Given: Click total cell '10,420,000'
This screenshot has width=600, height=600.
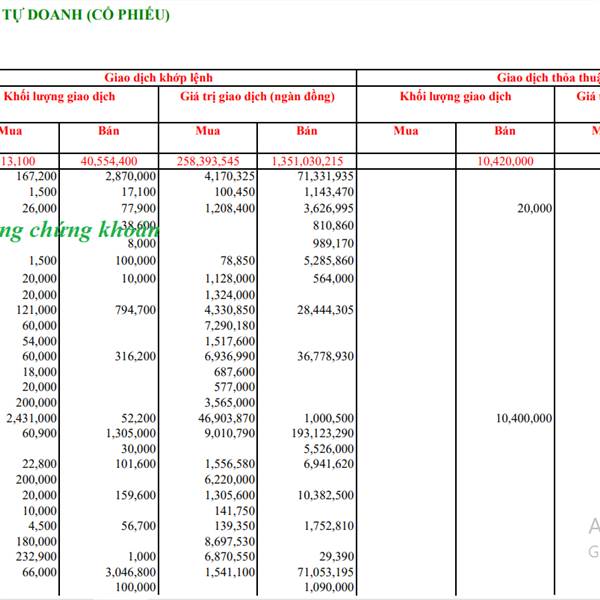Looking at the screenshot, I should 505,161.
